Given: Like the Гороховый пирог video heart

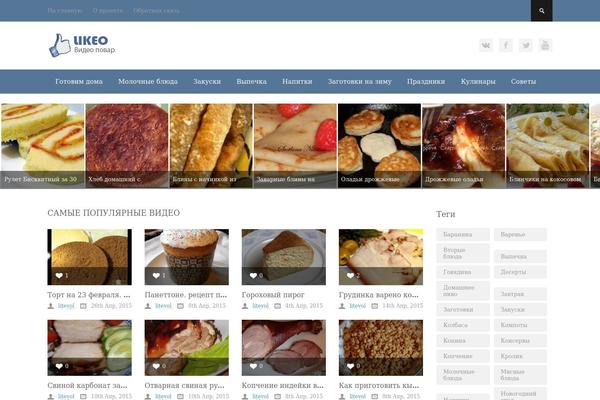Looking at the screenshot, I should (x=253, y=276).
